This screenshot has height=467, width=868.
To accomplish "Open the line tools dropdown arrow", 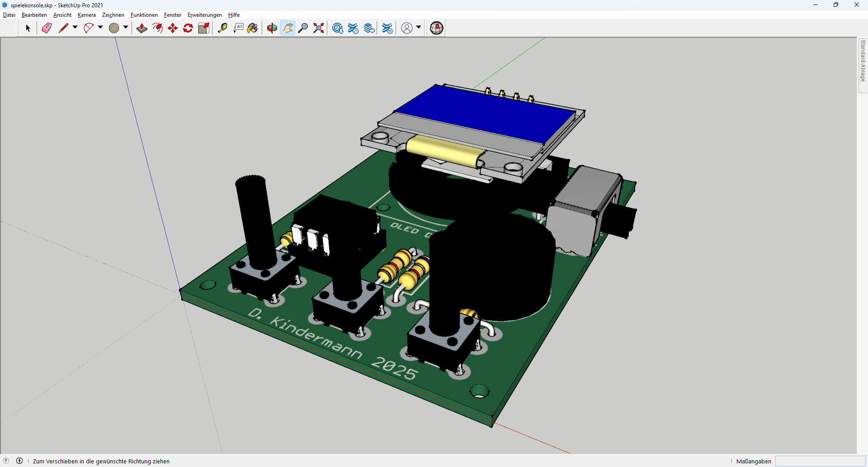I will (75, 28).
